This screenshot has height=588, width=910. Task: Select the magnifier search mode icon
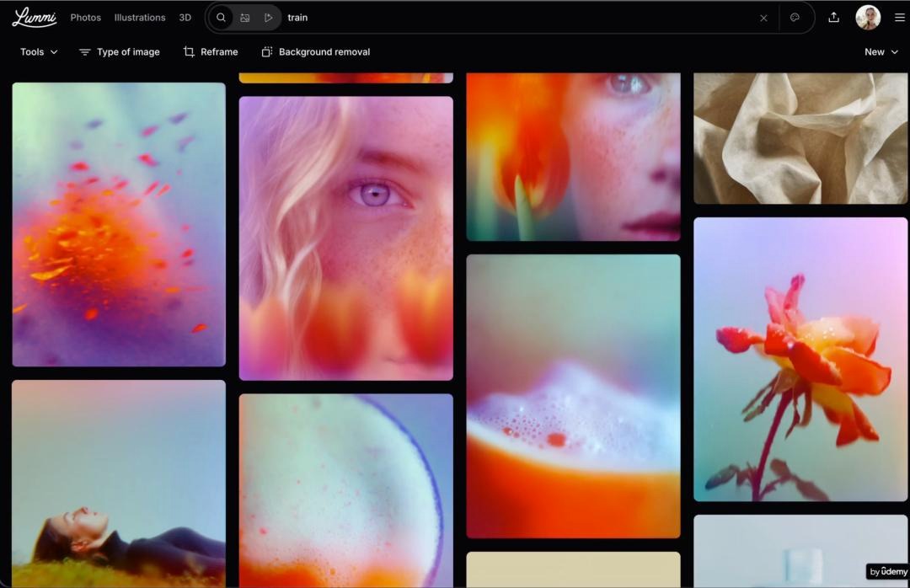pyautogui.click(x=221, y=18)
